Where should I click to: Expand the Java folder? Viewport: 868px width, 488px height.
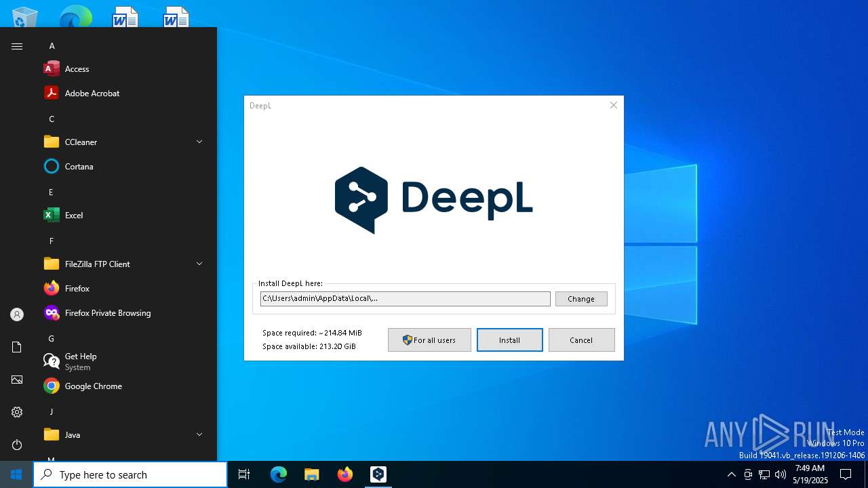199,434
